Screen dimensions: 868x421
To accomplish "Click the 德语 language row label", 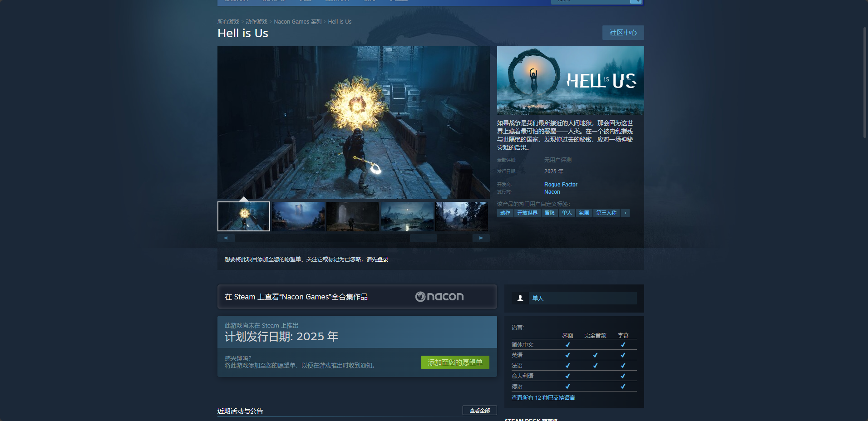I will pyautogui.click(x=517, y=387).
